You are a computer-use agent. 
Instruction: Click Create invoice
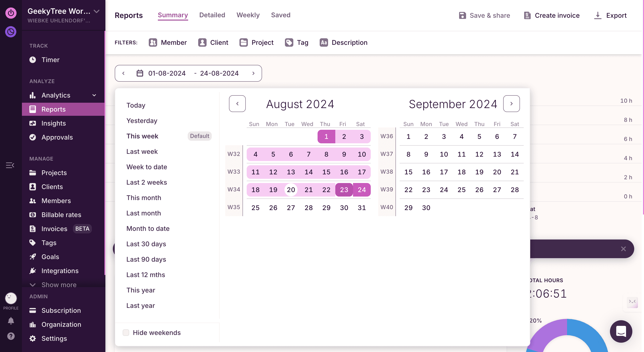(x=552, y=15)
